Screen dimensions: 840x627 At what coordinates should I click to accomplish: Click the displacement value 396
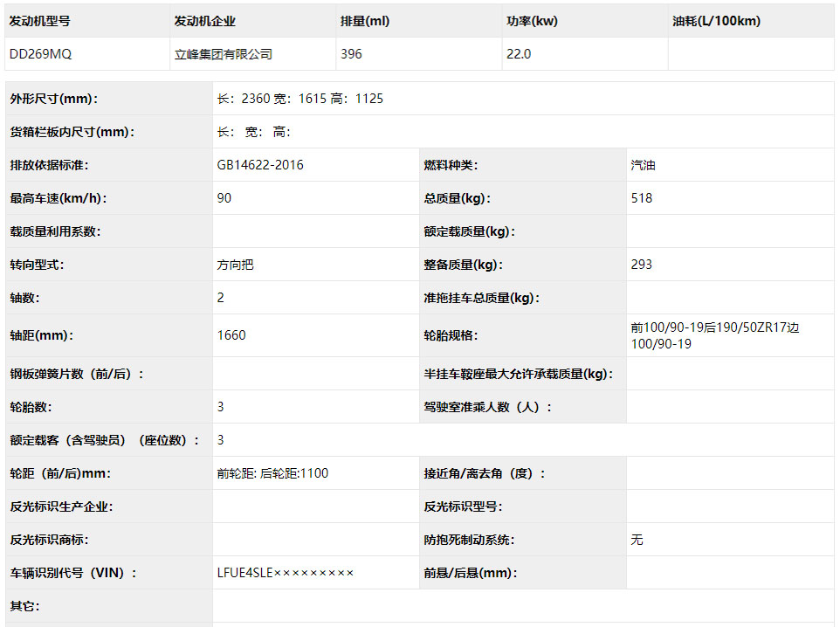click(351, 54)
